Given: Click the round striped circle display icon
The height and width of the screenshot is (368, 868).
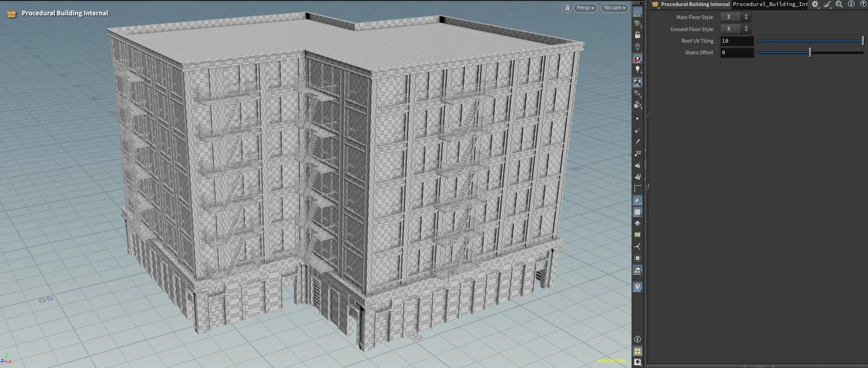Looking at the screenshot, I should tap(637, 258).
